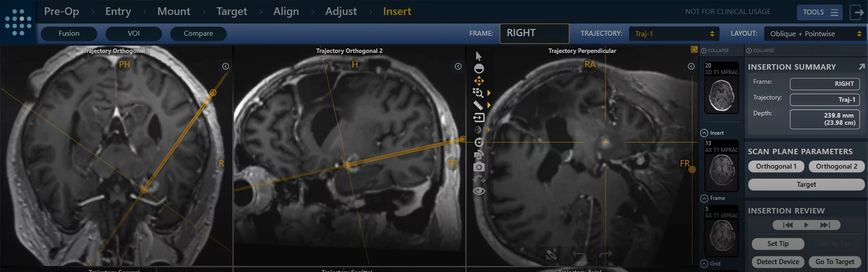This screenshot has width=868, height=272.
Task: Click the erase annotation icon in perpendicular view
Action: coord(551,254)
